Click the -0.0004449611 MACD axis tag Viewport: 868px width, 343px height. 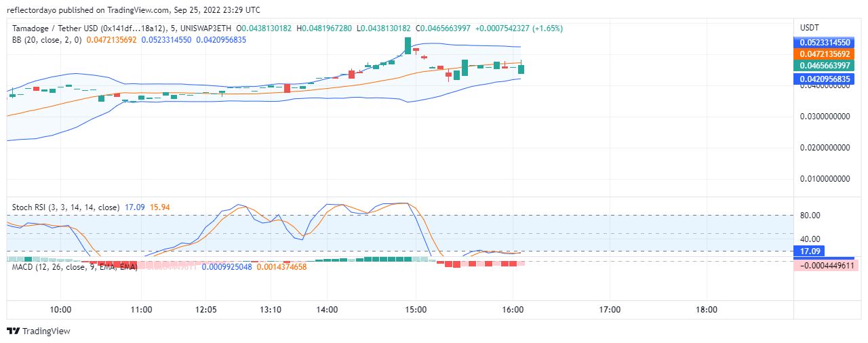pyautogui.click(x=826, y=265)
